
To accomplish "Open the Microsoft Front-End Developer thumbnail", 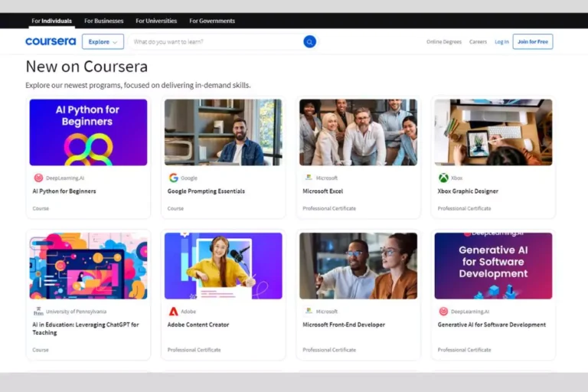I will [358, 266].
